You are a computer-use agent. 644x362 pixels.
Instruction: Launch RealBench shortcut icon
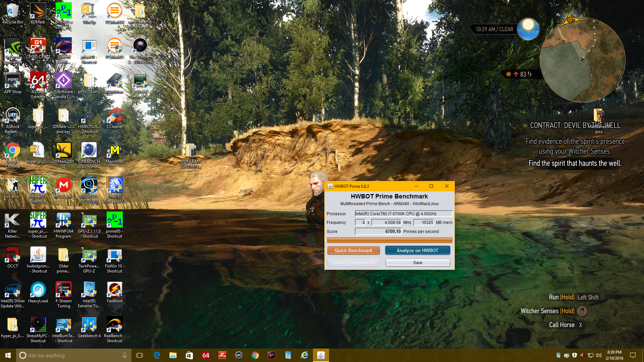[114, 329]
